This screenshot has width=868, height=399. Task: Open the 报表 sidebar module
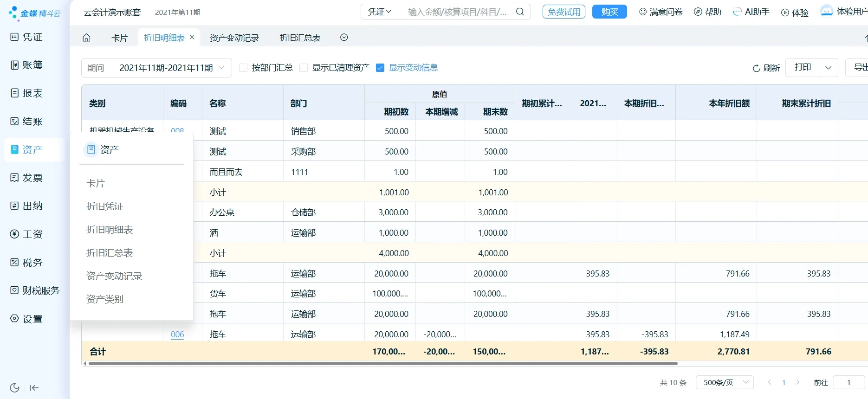[27, 93]
